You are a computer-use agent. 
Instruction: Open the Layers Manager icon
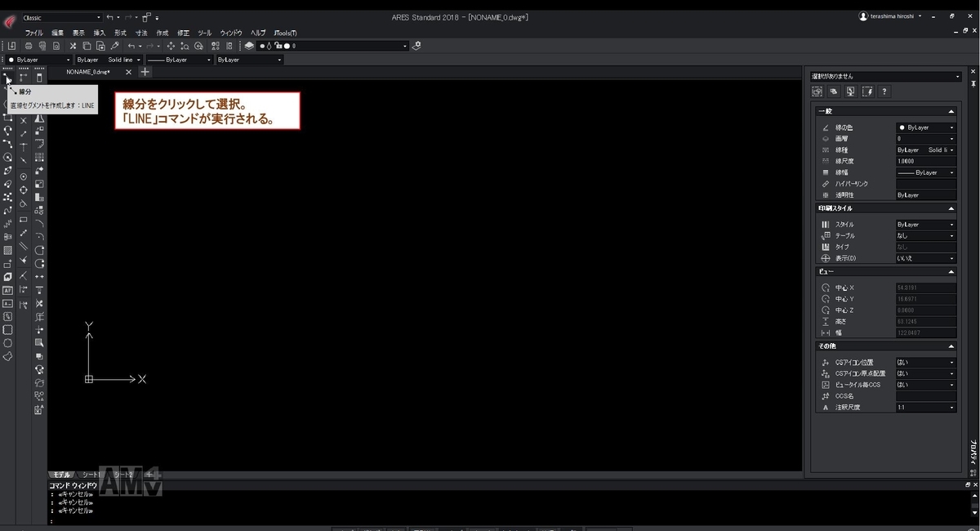(x=249, y=46)
